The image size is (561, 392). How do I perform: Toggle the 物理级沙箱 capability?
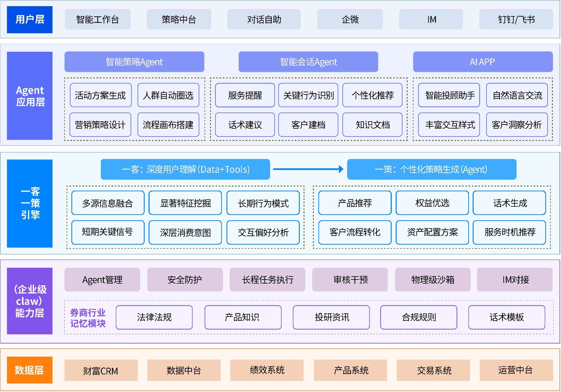pos(432,280)
